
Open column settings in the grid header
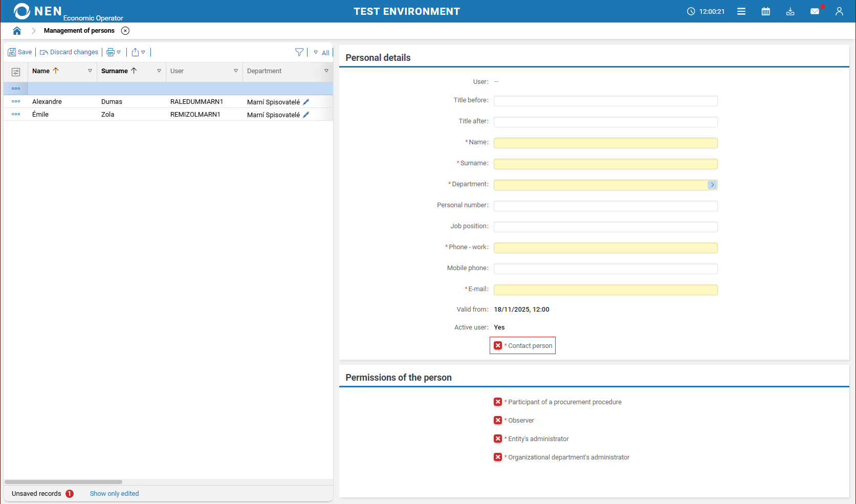tap(16, 72)
